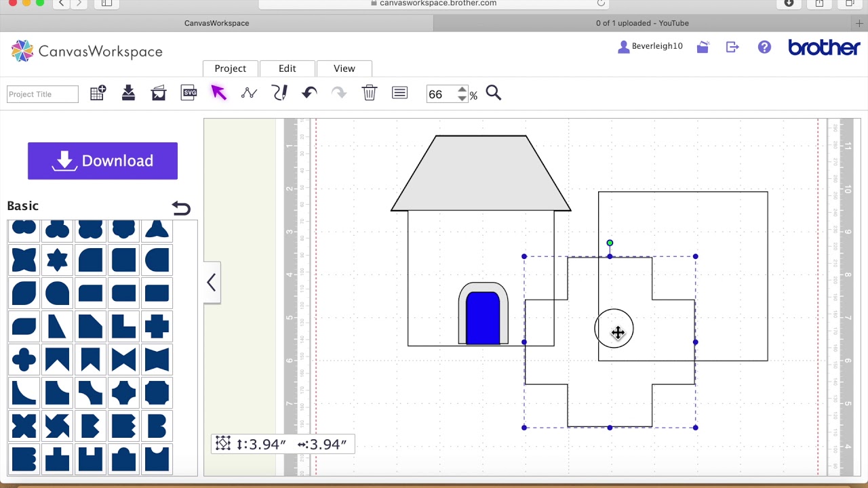Select the bow tie shape

[123, 359]
